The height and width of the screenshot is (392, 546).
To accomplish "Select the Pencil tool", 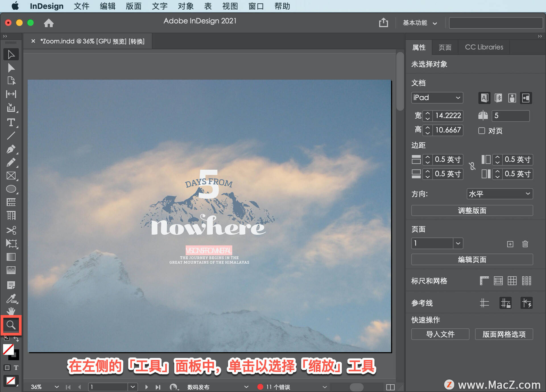I will point(11,162).
